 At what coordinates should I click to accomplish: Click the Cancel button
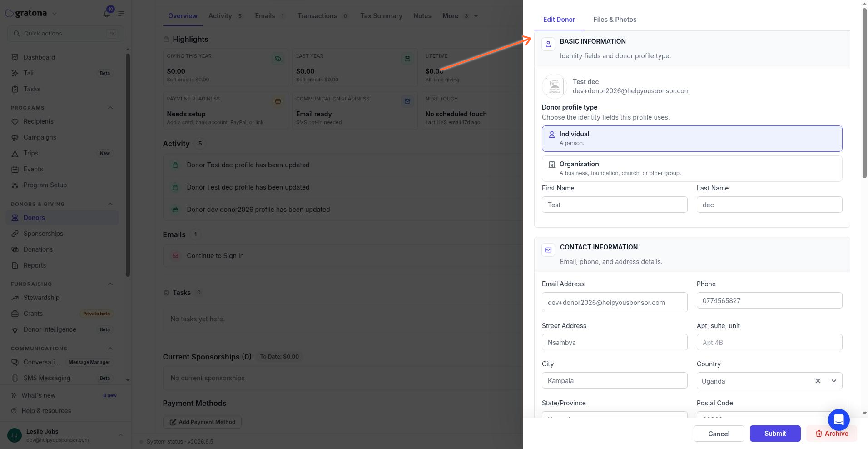(x=719, y=434)
